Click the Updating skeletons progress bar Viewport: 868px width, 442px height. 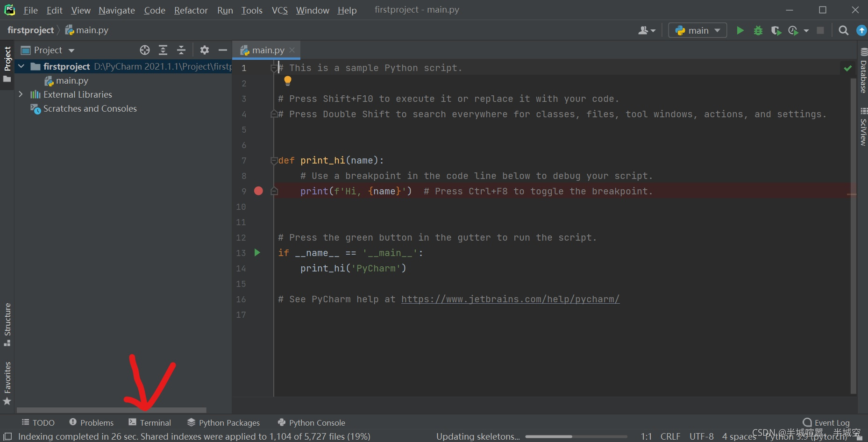coord(576,436)
